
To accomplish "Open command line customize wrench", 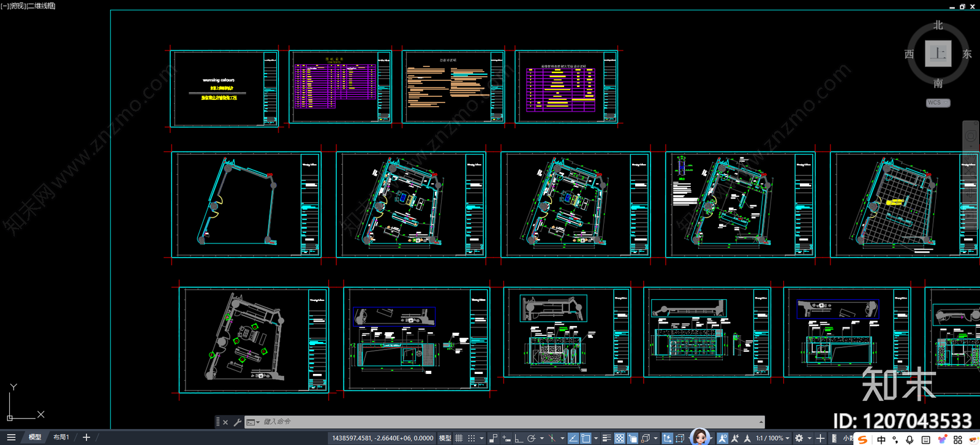I will (x=238, y=422).
